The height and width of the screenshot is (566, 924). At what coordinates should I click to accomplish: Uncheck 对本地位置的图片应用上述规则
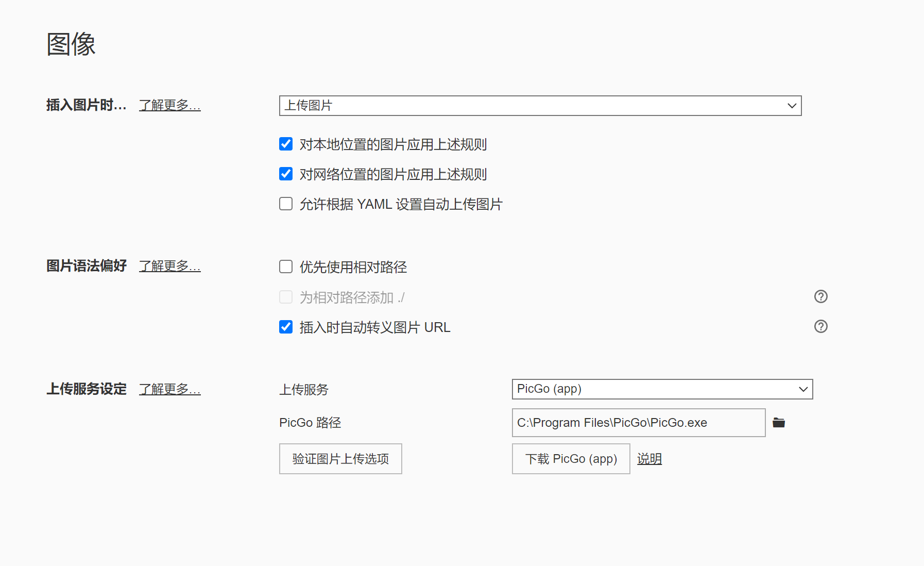286,144
